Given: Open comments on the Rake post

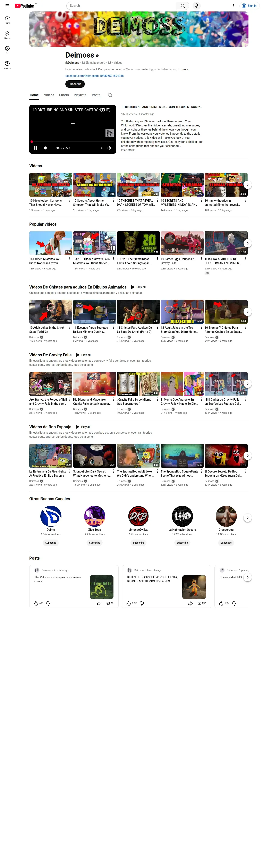Looking at the screenshot, I should click(110, 603).
